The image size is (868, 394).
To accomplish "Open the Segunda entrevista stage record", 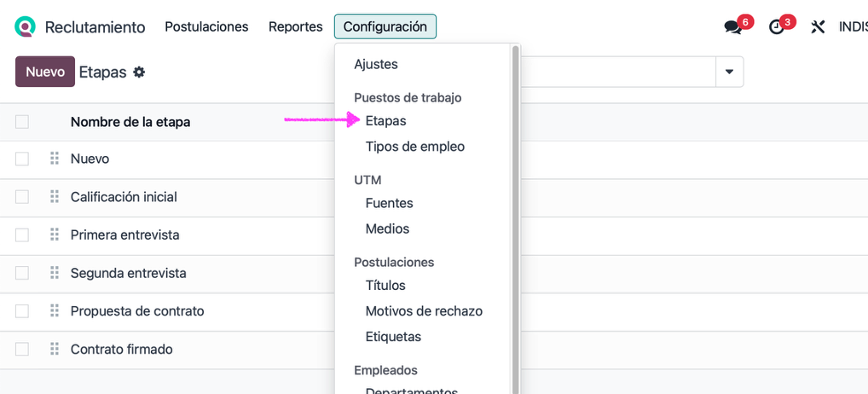I will (129, 273).
